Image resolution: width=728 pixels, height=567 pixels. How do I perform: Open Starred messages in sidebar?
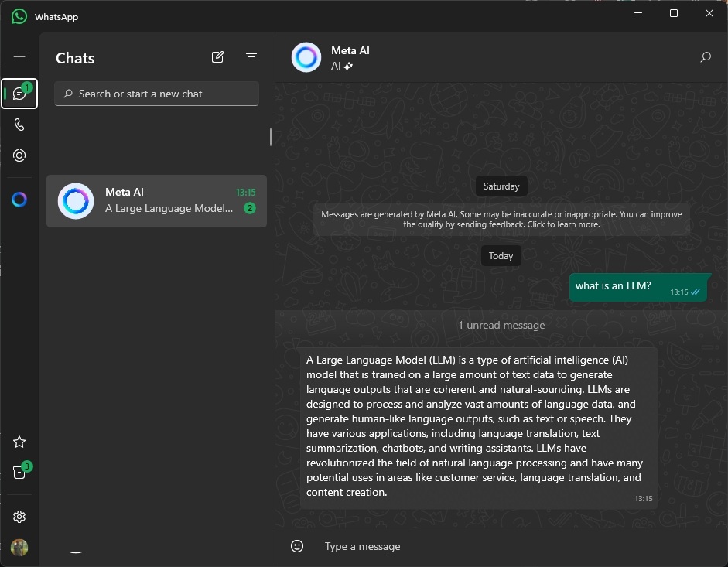(19, 442)
